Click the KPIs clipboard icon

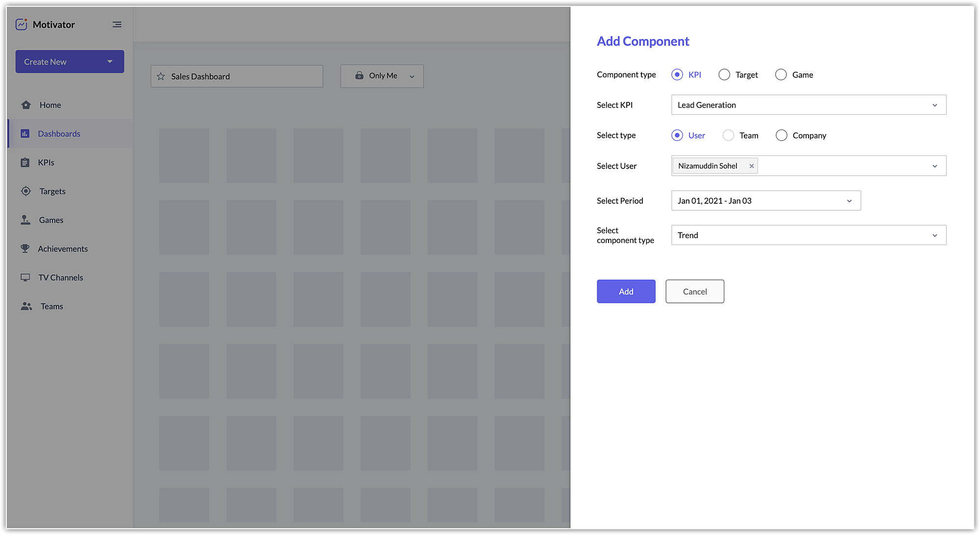25,163
